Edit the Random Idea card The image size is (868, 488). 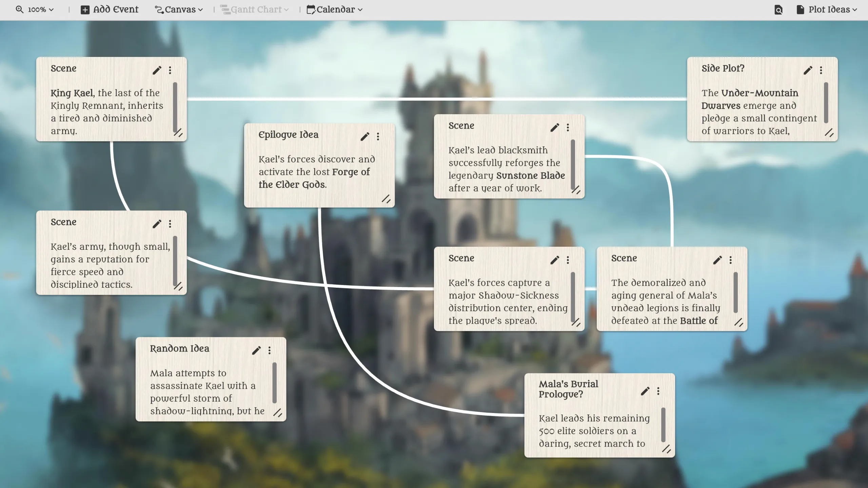[x=256, y=350]
